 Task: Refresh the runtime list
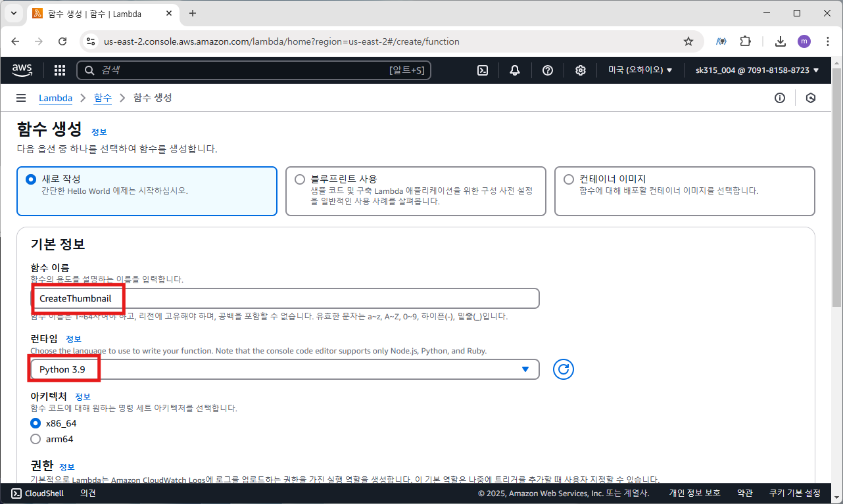pyautogui.click(x=564, y=369)
